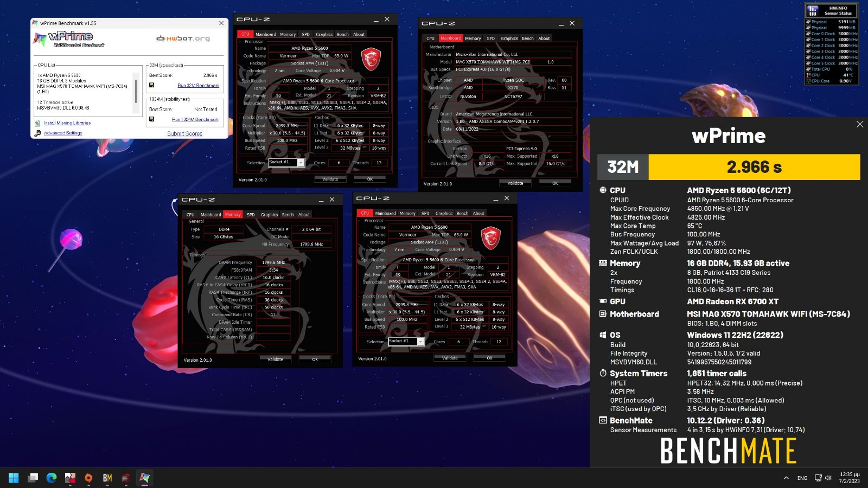
Task: Click the System Timers clock icon in BenchMate
Action: click(x=603, y=373)
